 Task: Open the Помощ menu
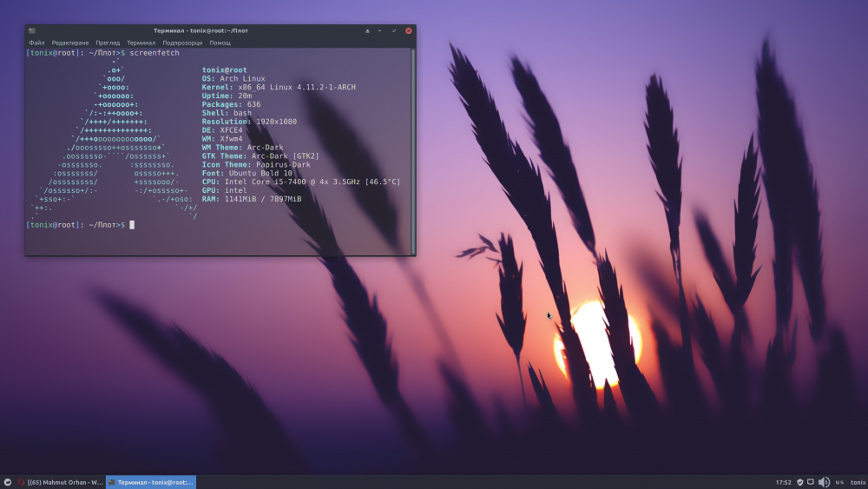point(220,43)
